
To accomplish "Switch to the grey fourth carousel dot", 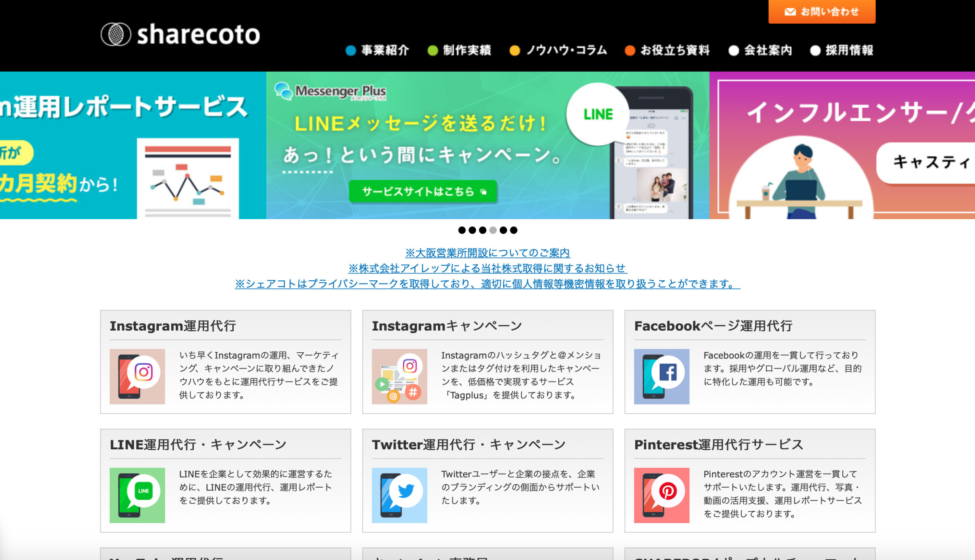I will pos(493,230).
